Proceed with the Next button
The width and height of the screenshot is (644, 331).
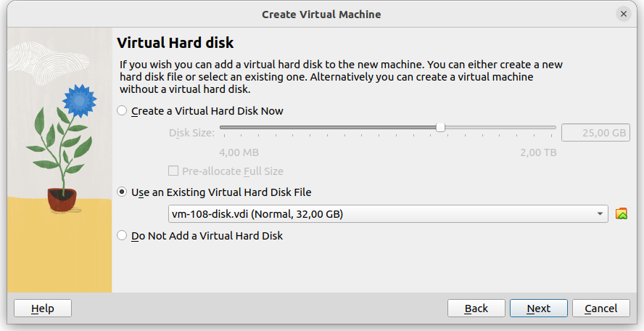click(x=538, y=308)
